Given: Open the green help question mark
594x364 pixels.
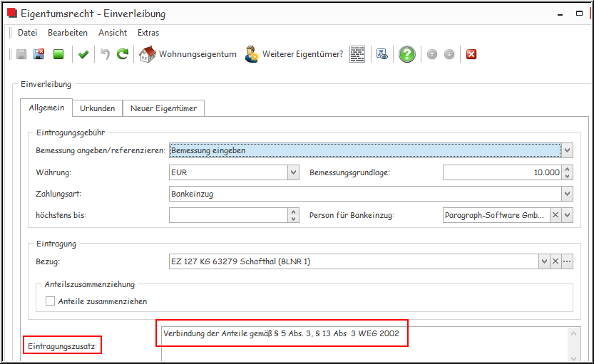Looking at the screenshot, I should tap(406, 54).
